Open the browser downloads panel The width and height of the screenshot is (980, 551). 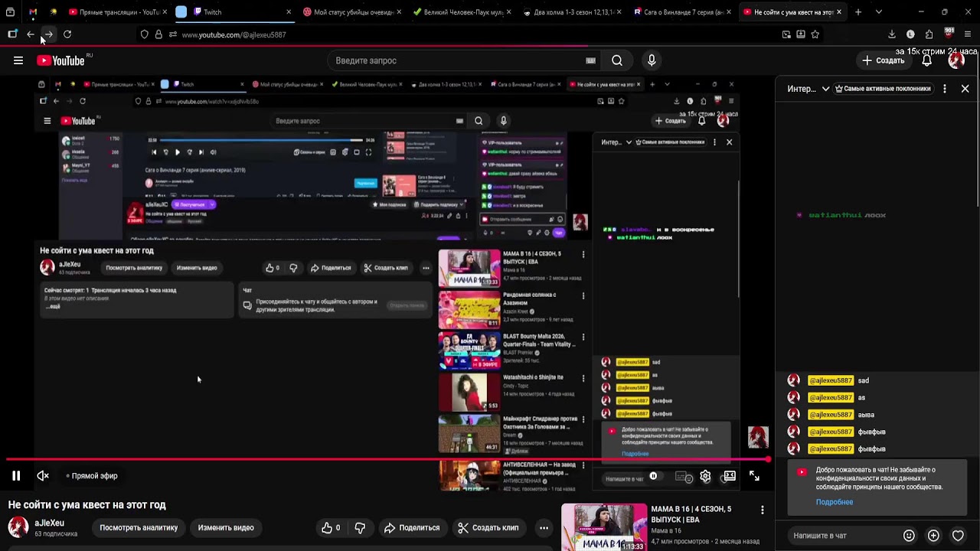tap(892, 34)
